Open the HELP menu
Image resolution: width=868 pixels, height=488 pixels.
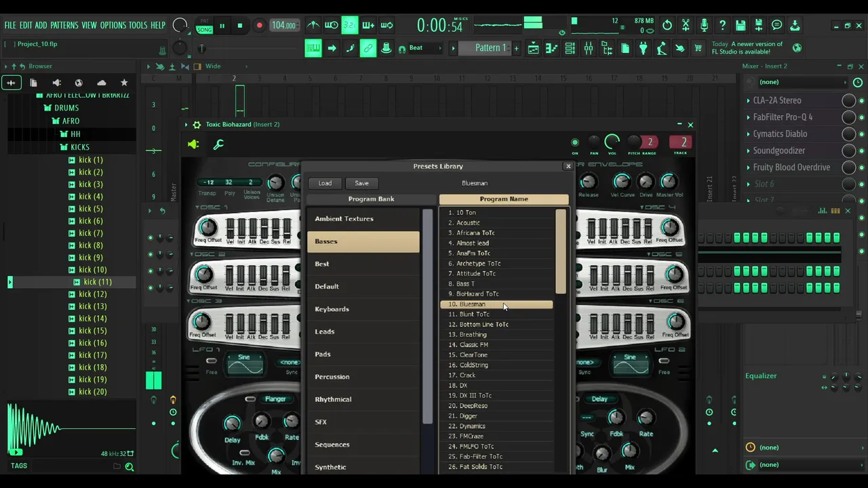[x=158, y=25]
